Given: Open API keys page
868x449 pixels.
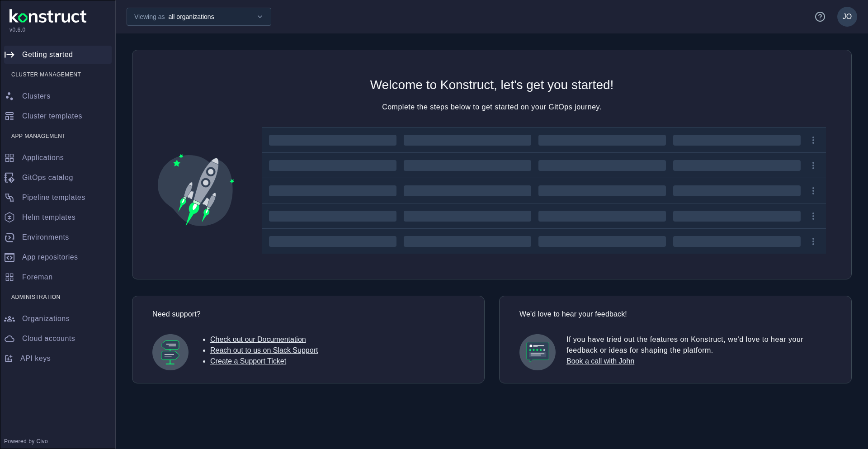Looking at the screenshot, I should pyautogui.click(x=58, y=359).
